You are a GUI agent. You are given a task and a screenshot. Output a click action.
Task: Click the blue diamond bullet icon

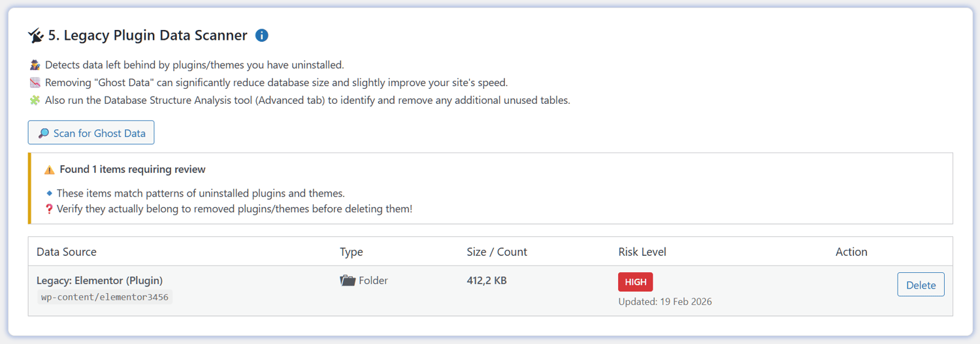click(49, 193)
